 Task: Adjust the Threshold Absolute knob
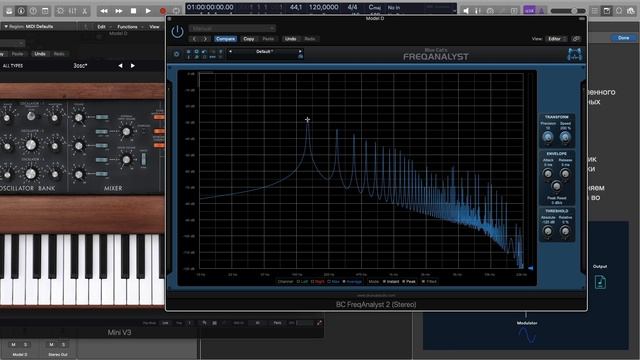548,231
